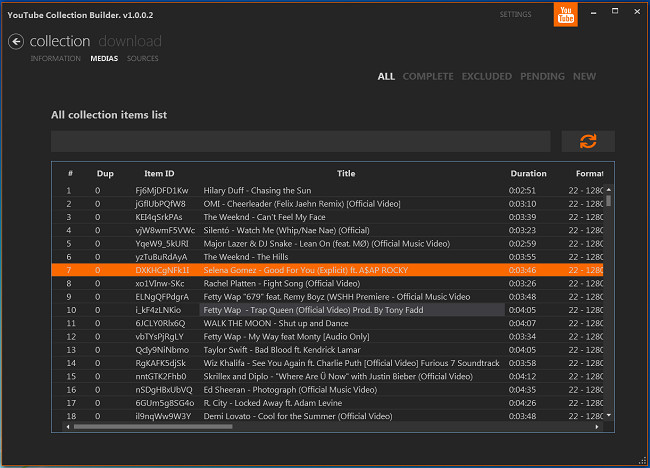The image size is (650, 468).
Task: Click item ID '6JCLY0Rlx6Q'
Action: point(160,323)
